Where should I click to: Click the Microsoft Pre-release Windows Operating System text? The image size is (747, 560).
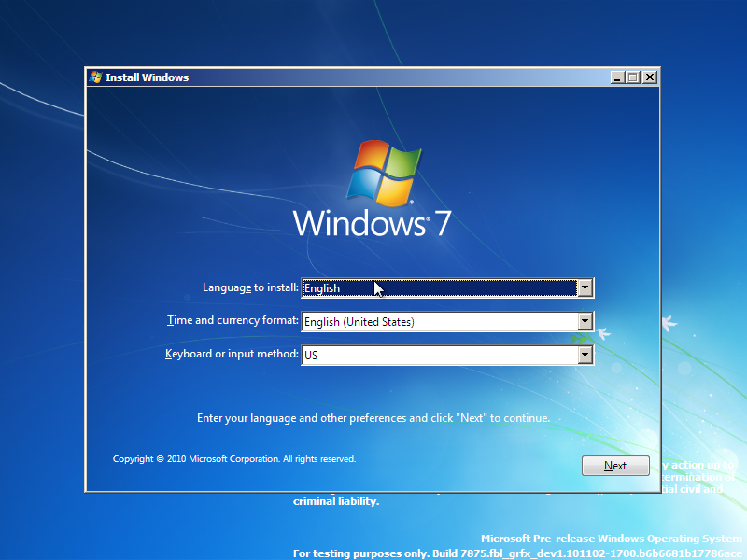click(x=612, y=539)
